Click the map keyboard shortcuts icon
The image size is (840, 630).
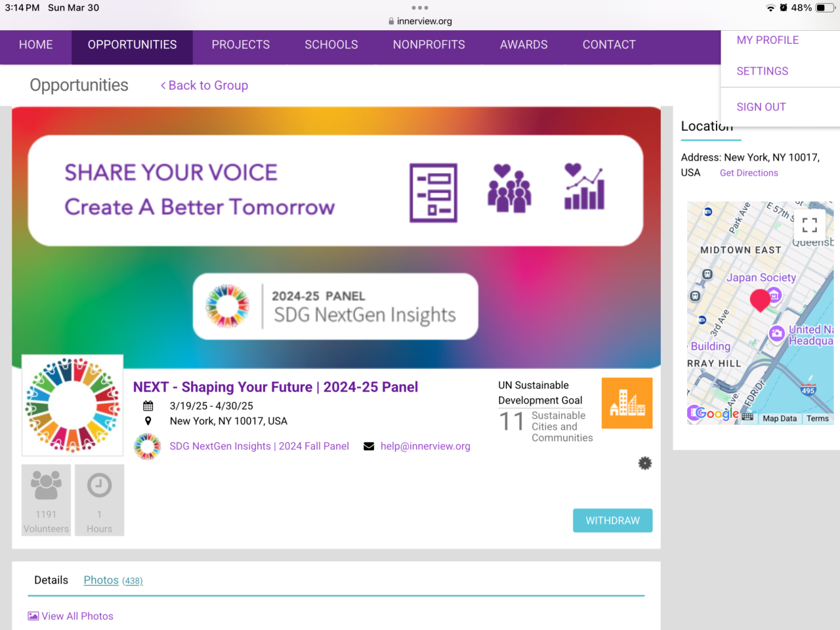click(747, 417)
